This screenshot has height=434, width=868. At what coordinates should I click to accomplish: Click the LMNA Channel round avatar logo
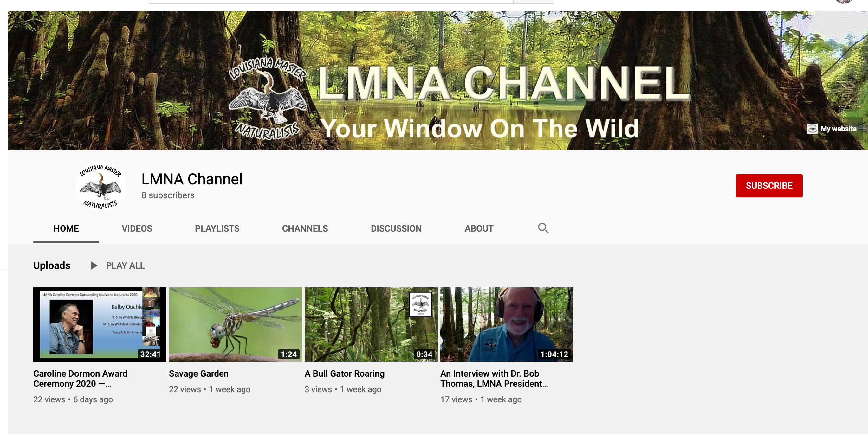click(100, 186)
